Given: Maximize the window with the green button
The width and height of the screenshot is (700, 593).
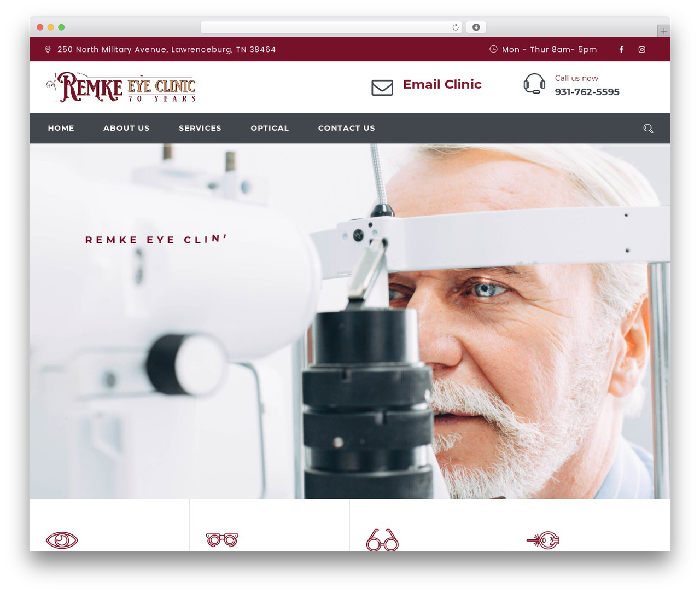Looking at the screenshot, I should pos(61,27).
